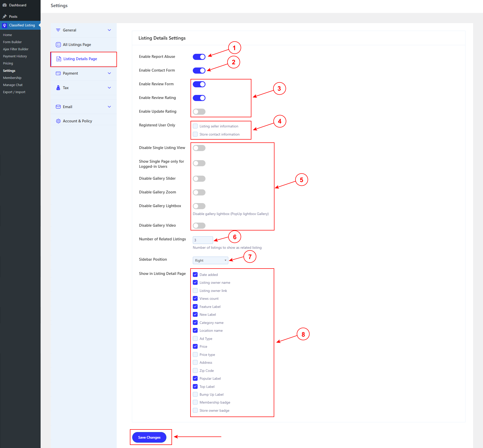The image size is (483, 448).
Task: Click the Account & Policy gear icon
Action: point(58,121)
